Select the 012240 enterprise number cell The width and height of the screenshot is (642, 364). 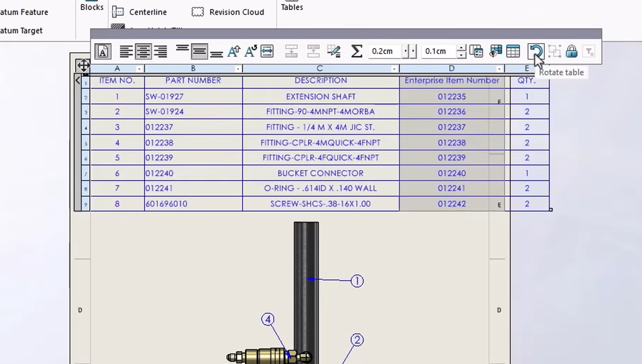[452, 173]
